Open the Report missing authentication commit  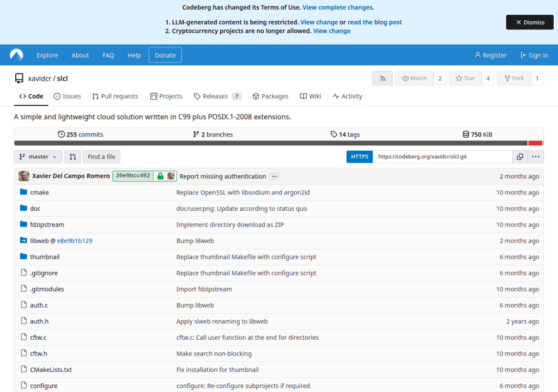tap(223, 176)
